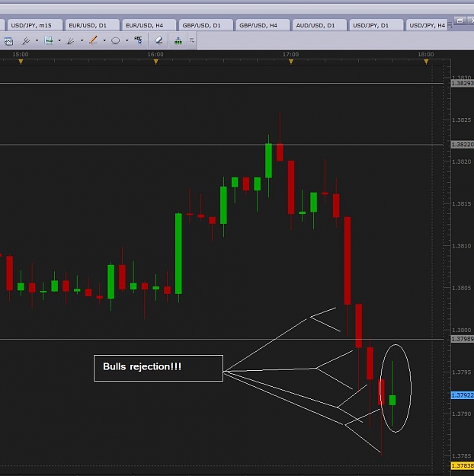The height and width of the screenshot is (476, 474).
Task: Click the 1.3825 price axis value
Action: tap(462, 120)
